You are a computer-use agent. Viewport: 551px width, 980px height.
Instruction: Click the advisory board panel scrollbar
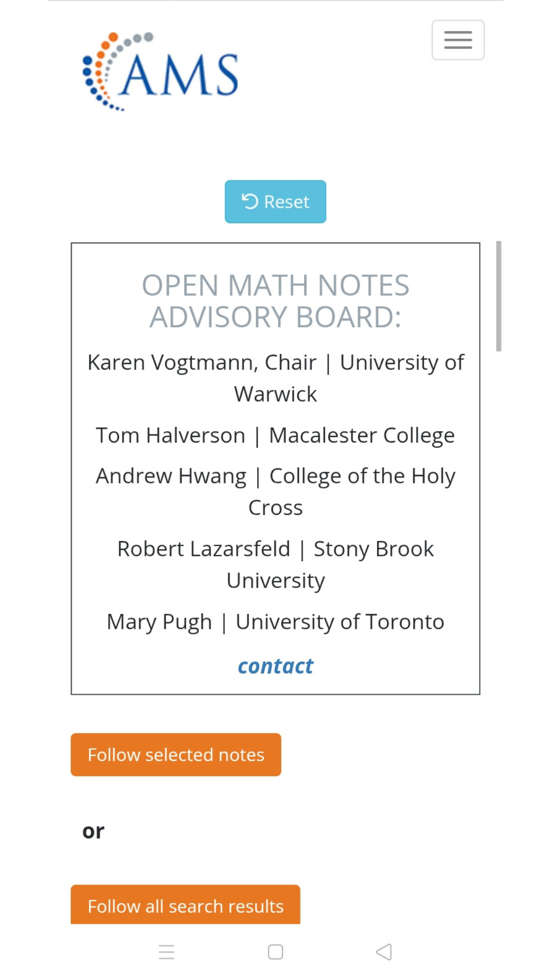coord(498,296)
